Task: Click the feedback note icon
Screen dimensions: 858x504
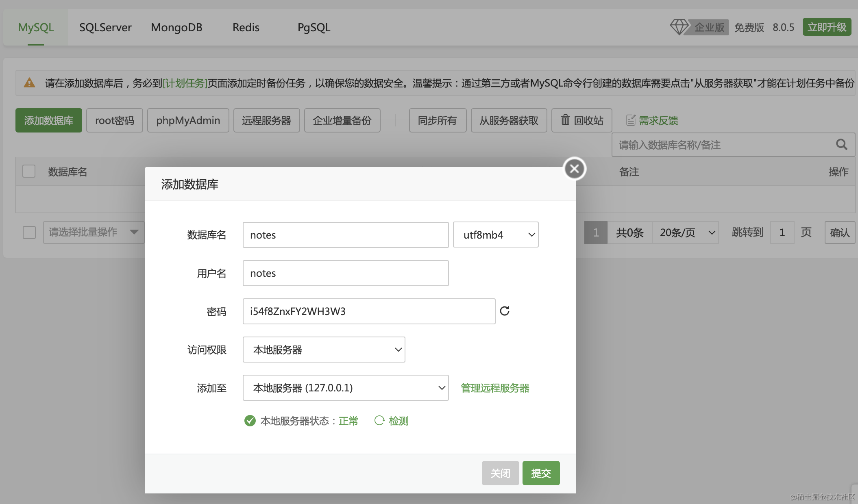Action: [x=630, y=120]
